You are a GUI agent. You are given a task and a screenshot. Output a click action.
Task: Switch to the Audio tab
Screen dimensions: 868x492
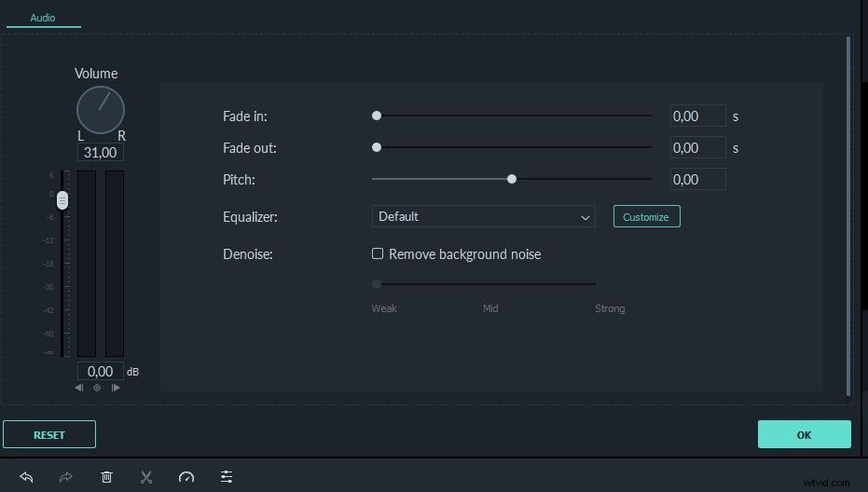43,18
